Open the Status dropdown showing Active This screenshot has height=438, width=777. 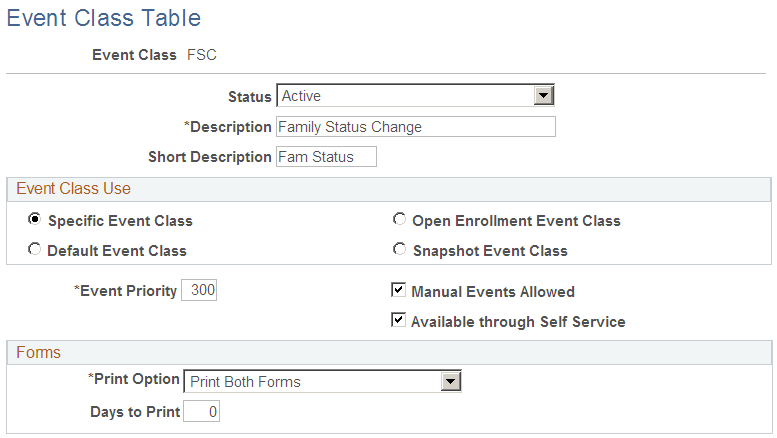[405, 96]
